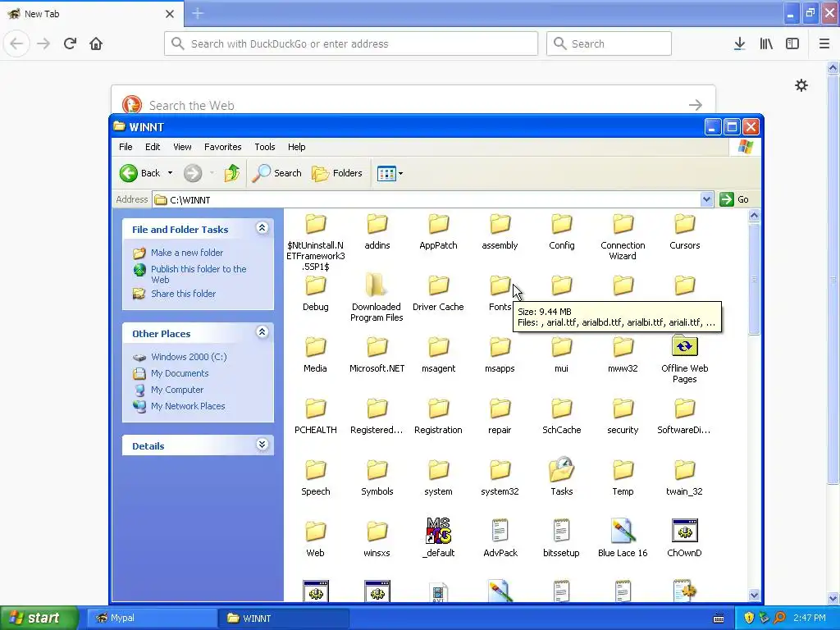Open a new browser tab with plus

(198, 13)
